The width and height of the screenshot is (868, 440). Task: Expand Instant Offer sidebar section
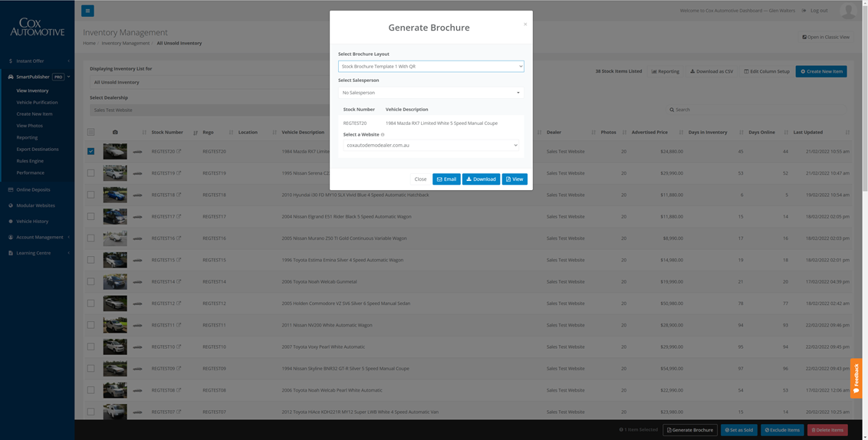[37, 61]
